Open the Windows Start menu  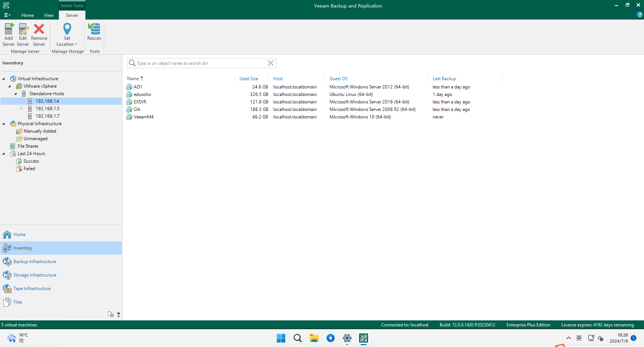point(281,338)
